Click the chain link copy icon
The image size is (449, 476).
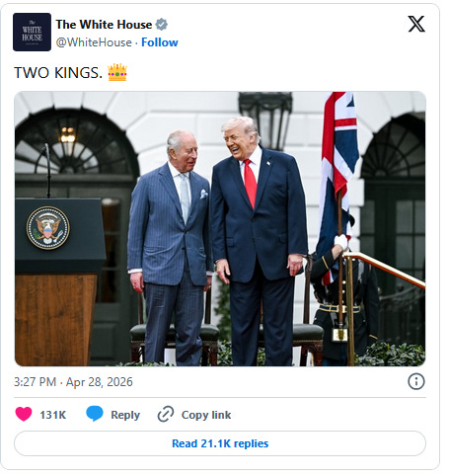(166, 414)
